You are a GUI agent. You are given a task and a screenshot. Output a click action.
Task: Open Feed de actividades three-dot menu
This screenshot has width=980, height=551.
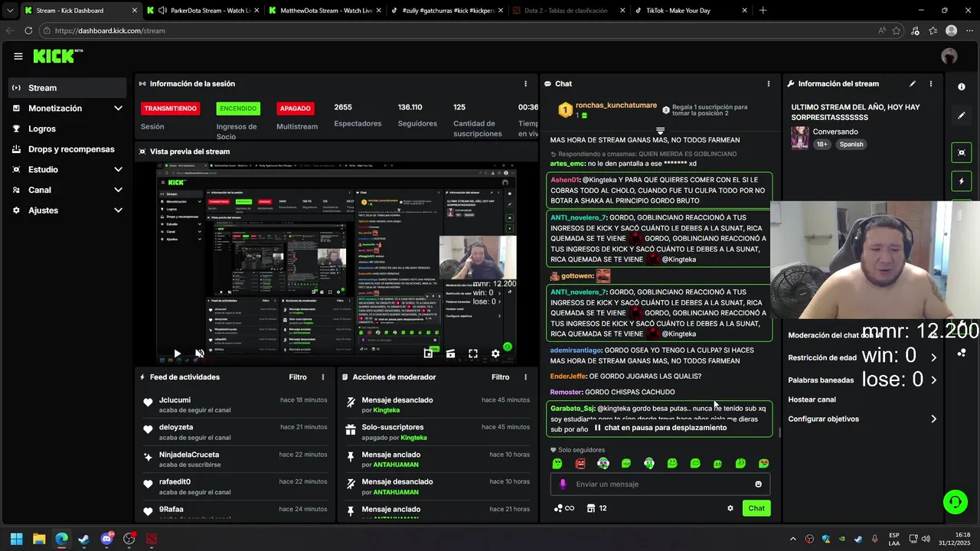pyautogui.click(x=323, y=377)
